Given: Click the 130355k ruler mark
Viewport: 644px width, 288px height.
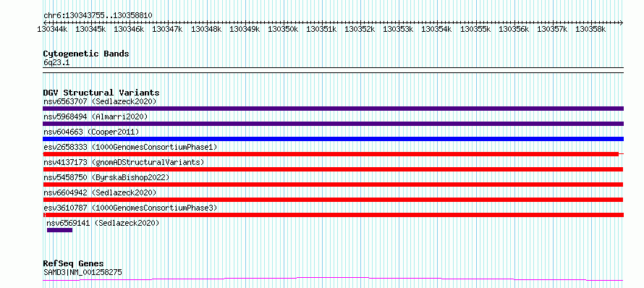Looking at the screenshot, I should click(x=475, y=29).
